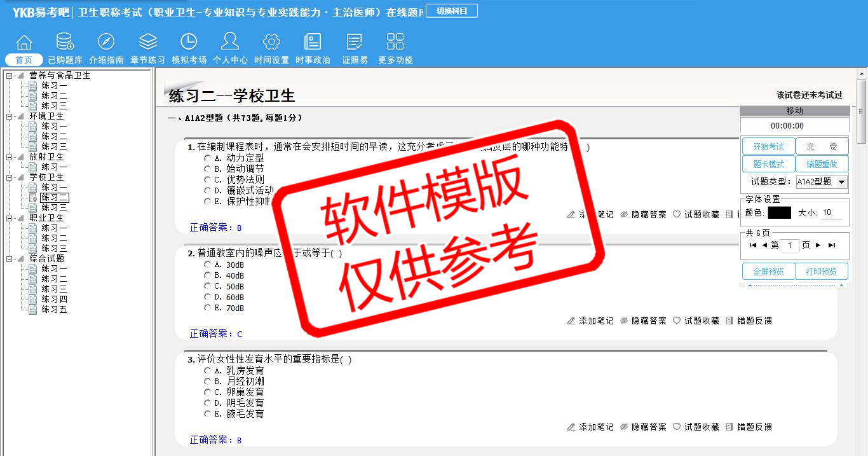Select option A 30dB in question 2

pos(207,265)
